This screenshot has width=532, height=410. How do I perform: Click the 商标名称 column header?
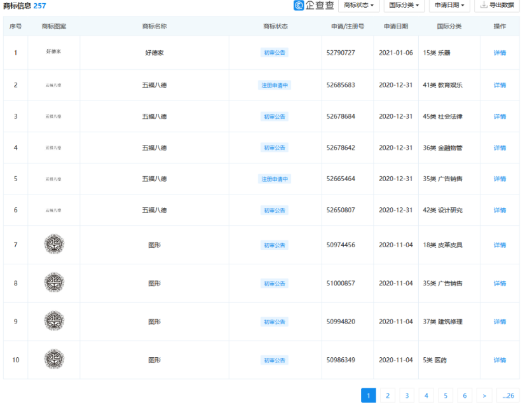pyautogui.click(x=154, y=26)
